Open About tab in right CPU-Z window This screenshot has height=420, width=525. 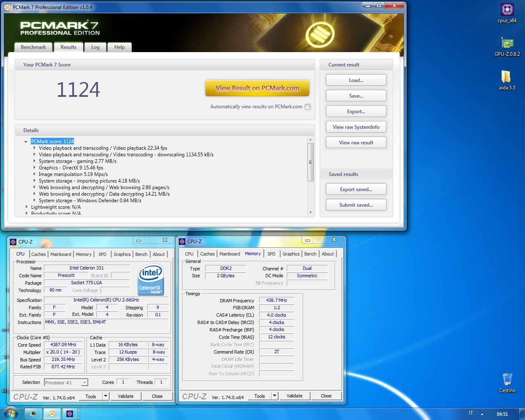(x=328, y=254)
